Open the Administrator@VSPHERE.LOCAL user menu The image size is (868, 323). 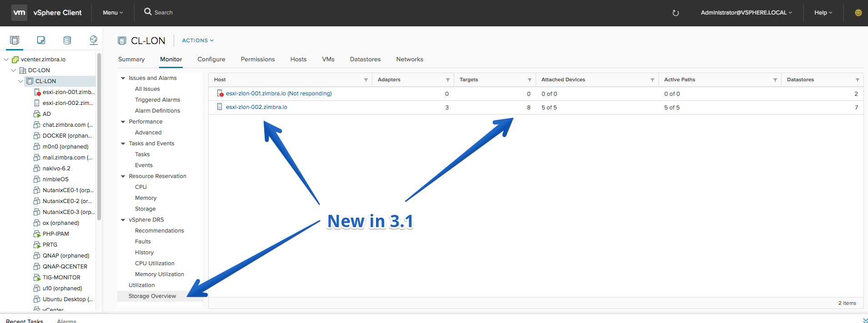[x=746, y=13]
